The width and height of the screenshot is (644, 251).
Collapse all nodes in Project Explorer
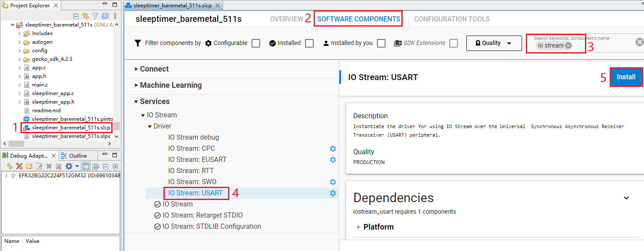tap(76, 16)
